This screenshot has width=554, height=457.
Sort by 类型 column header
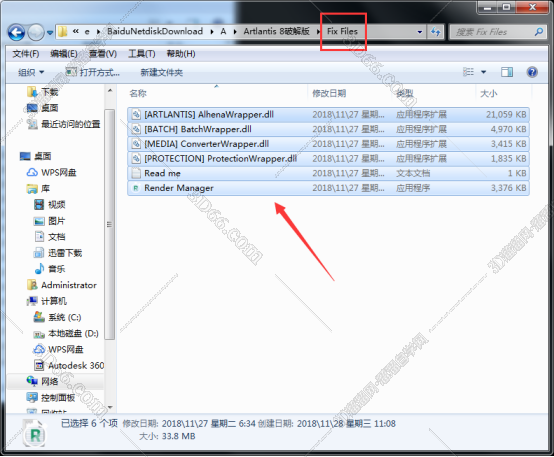405,93
